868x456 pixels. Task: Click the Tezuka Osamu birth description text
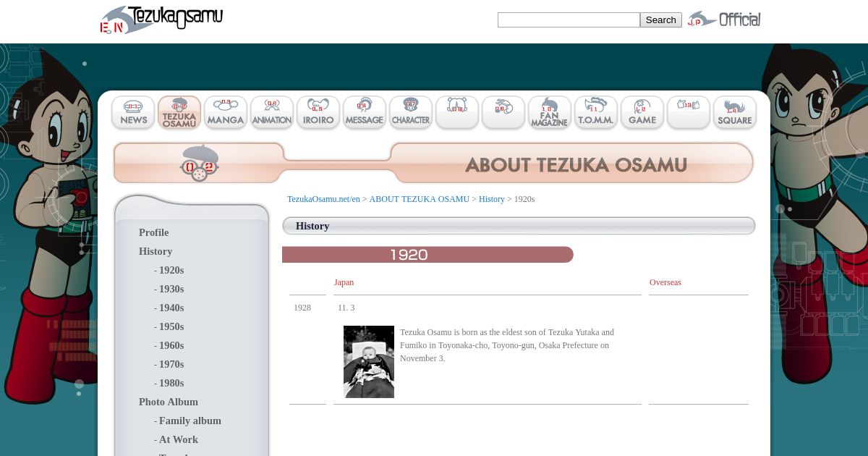[x=507, y=345]
